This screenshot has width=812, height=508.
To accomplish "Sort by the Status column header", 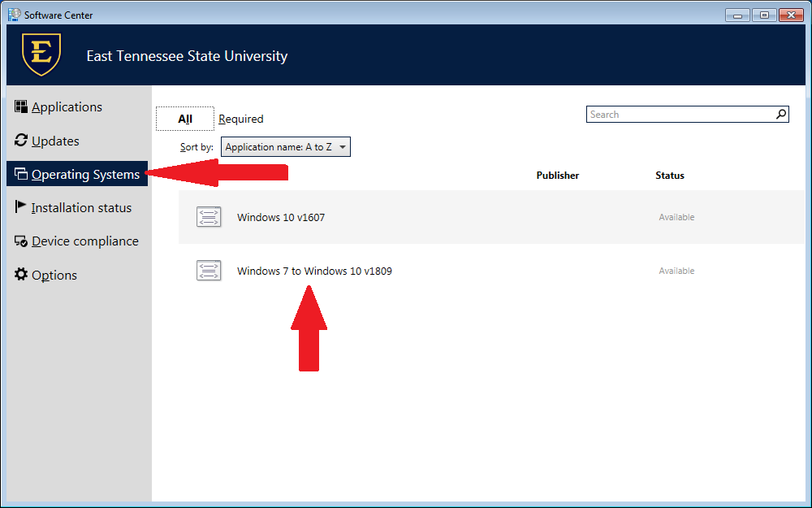I will pyautogui.click(x=670, y=176).
